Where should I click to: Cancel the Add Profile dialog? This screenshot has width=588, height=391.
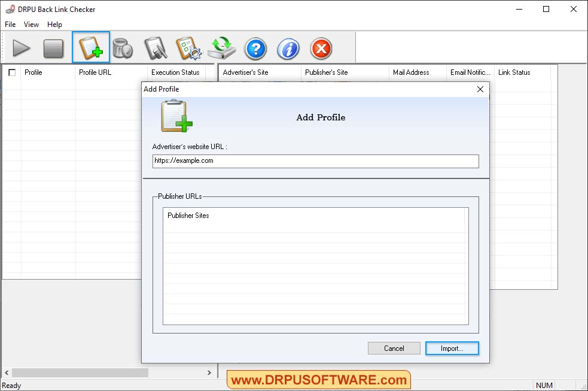394,348
